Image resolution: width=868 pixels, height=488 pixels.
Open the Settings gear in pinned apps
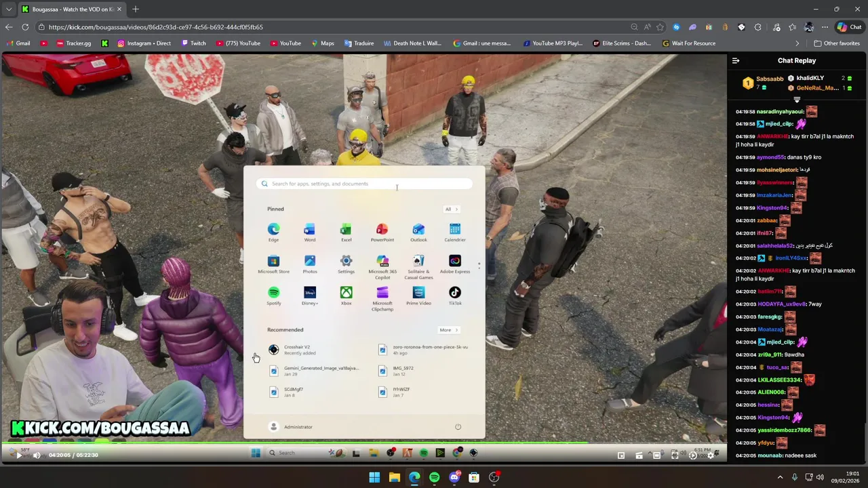click(x=346, y=264)
